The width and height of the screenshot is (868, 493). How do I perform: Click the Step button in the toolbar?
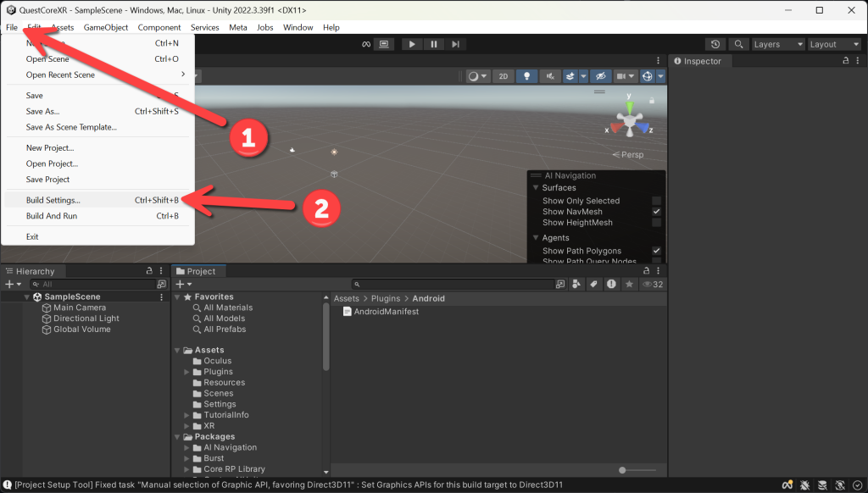455,44
